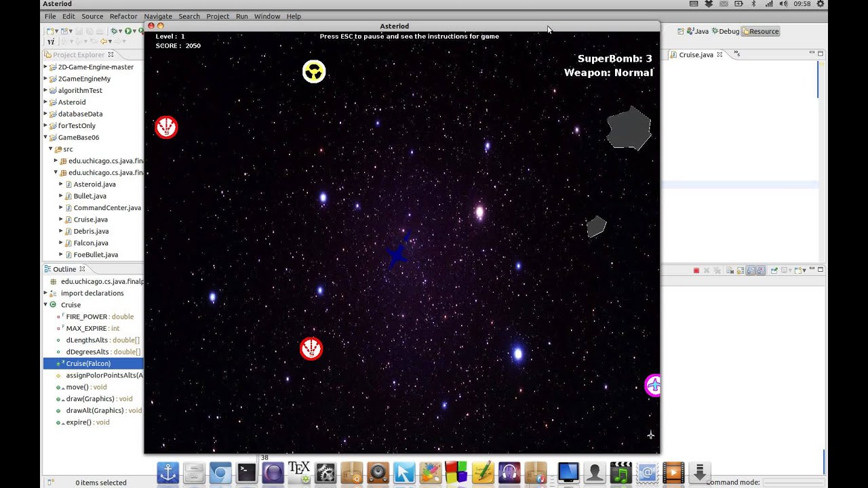
Task: Collapse the src folder node
Action: click(x=50, y=148)
